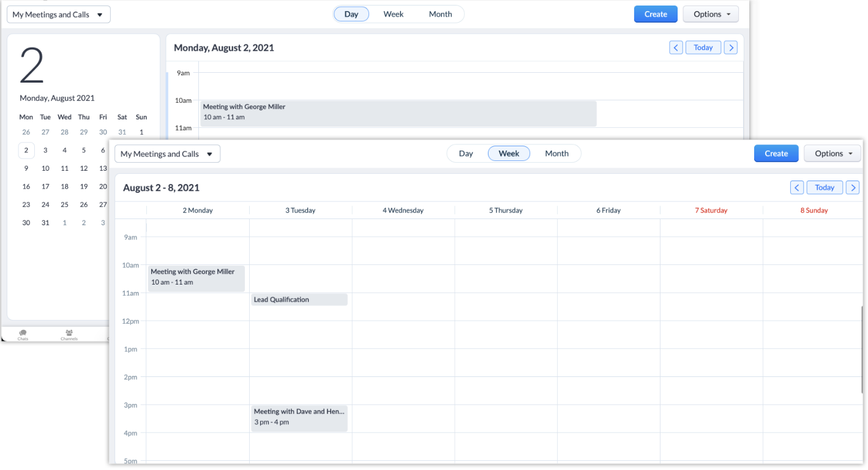Go to previous week in Week view window

(797, 188)
